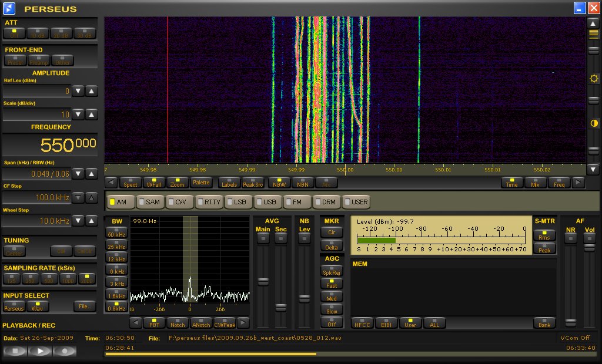Toggle the Preamp front-end button
The image size is (602, 364).
(x=39, y=60)
